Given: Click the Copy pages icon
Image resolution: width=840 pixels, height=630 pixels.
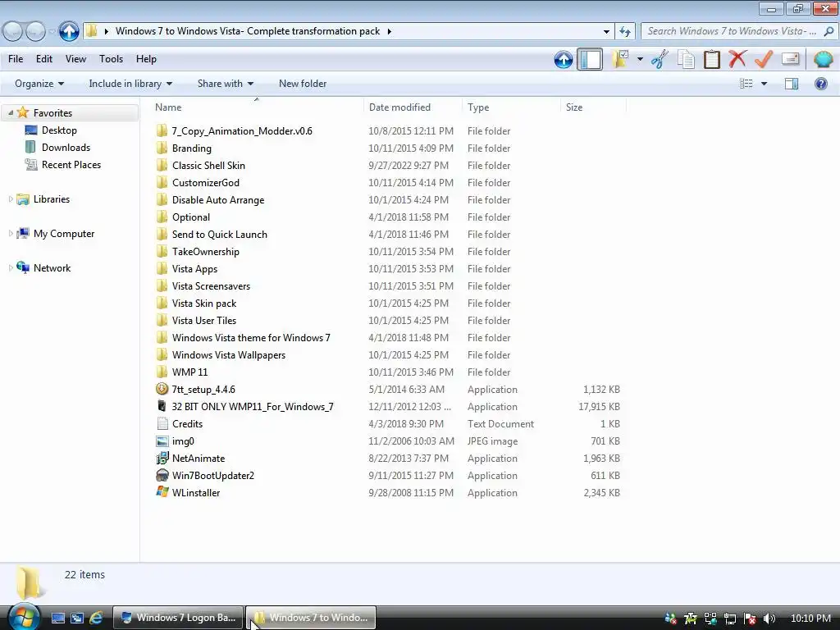Looking at the screenshot, I should (686, 59).
